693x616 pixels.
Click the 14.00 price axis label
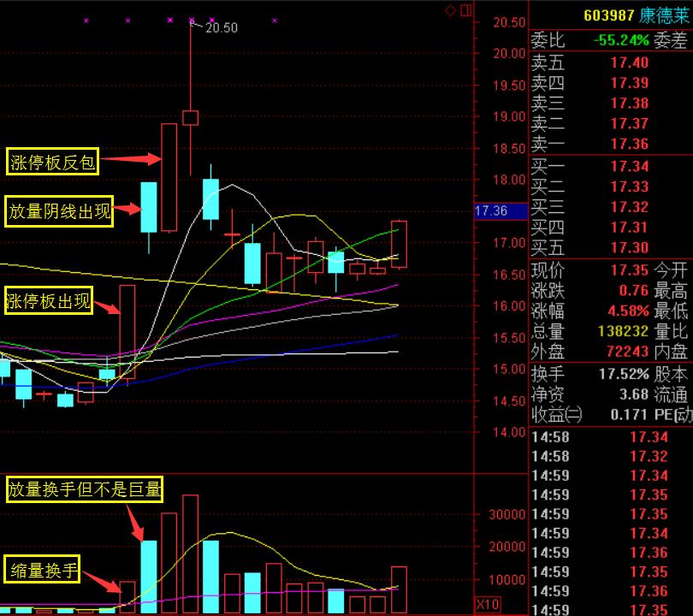coord(509,432)
